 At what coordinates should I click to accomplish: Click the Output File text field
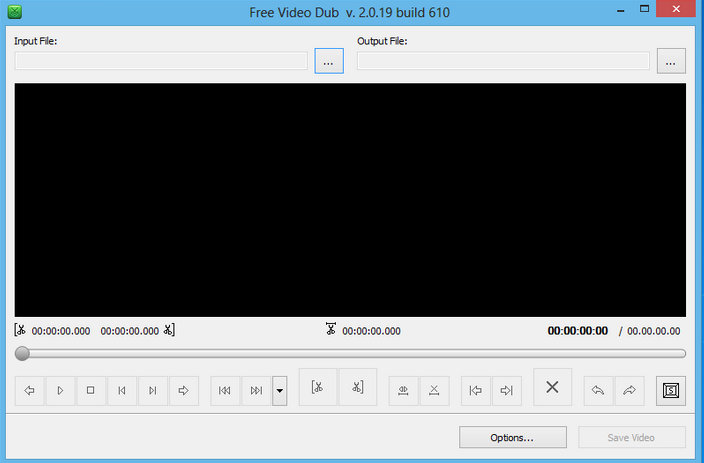tap(503, 61)
